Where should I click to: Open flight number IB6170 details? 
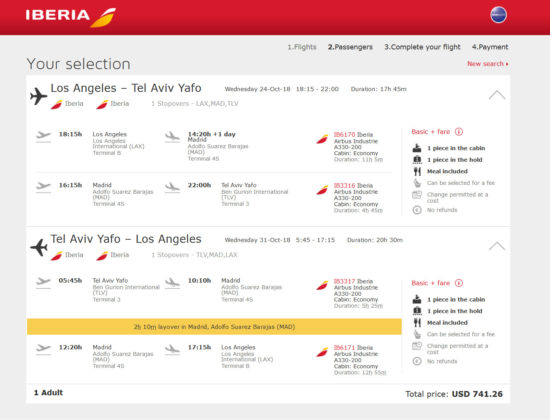(x=344, y=134)
